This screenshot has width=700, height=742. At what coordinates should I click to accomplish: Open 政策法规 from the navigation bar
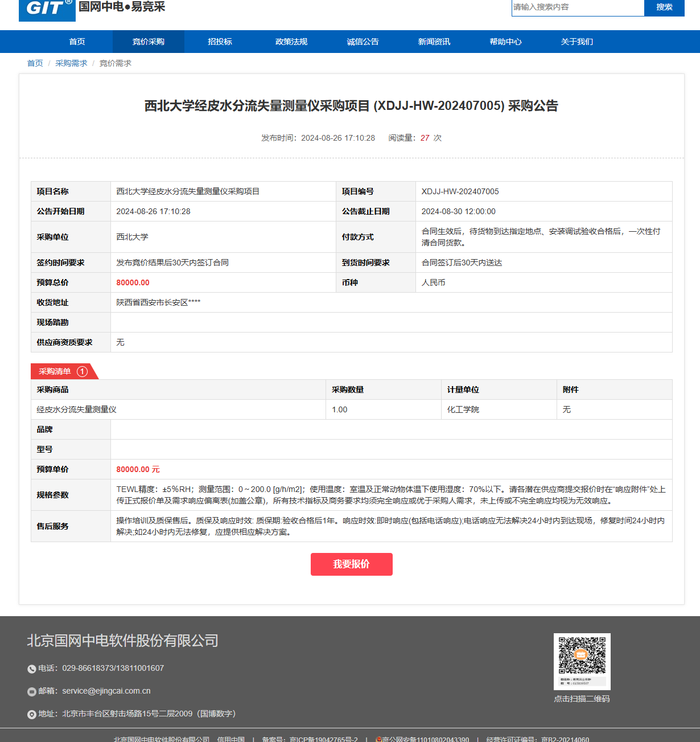click(x=291, y=42)
